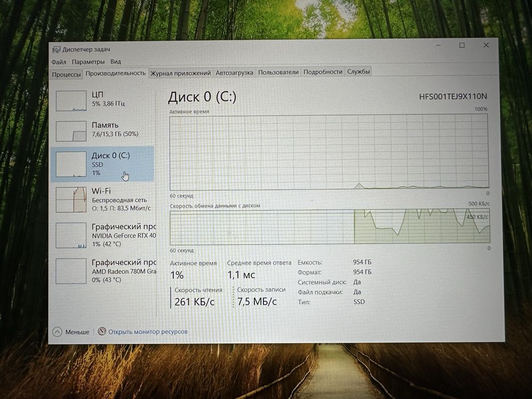This screenshot has height=399, width=532.
Task: Click the resource monitor gauge icon
Action: 102,331
